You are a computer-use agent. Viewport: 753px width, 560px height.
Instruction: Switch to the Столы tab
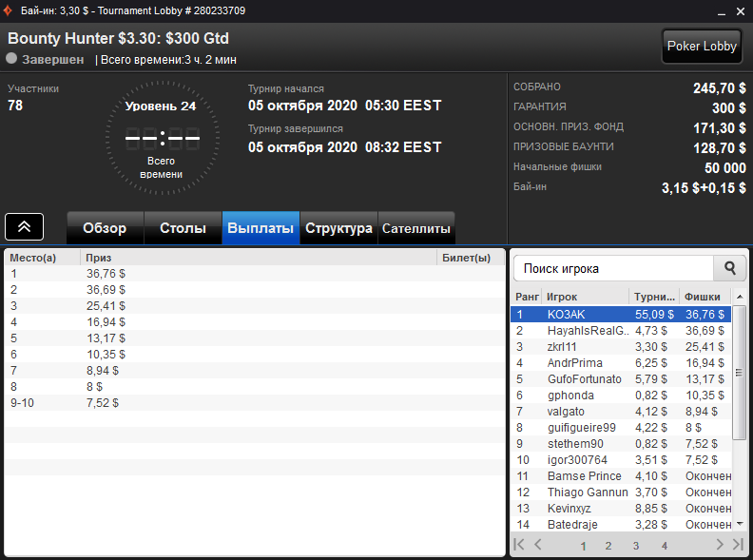click(183, 227)
